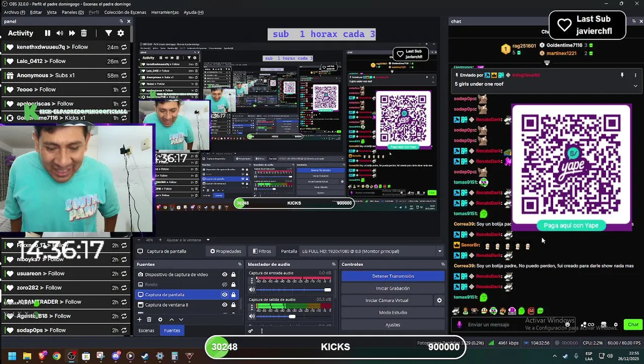Screen dimensions: 644x364
Task: Click the purple microphone in chat input
Action: tap(459, 325)
